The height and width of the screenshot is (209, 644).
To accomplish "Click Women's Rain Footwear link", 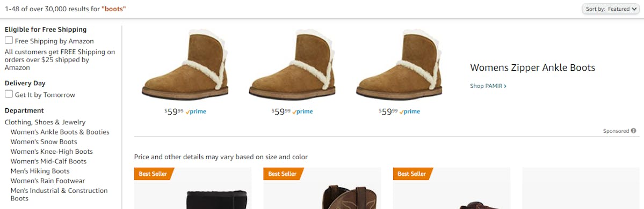I will click(48, 181).
